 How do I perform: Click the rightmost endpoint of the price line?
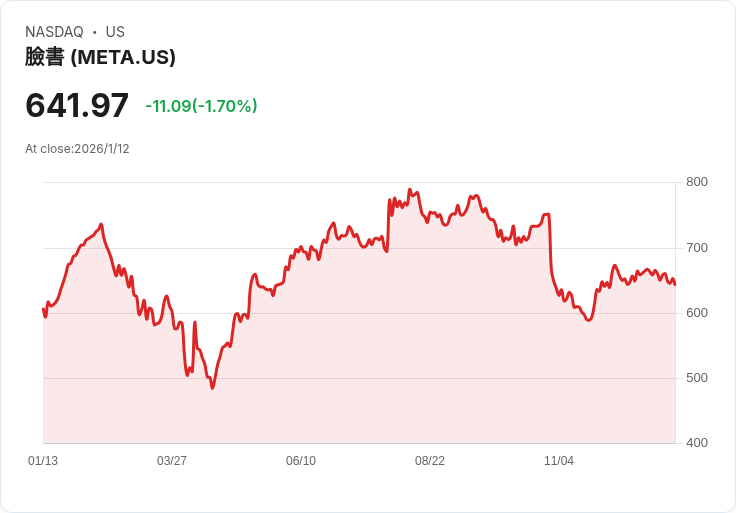[x=675, y=285]
